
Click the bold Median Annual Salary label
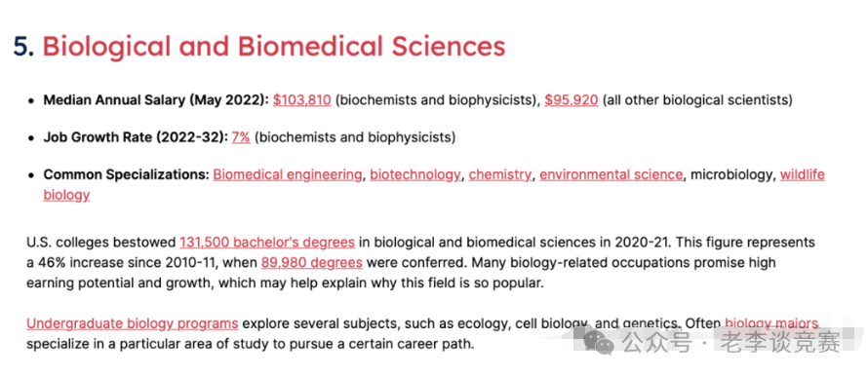tap(156, 100)
